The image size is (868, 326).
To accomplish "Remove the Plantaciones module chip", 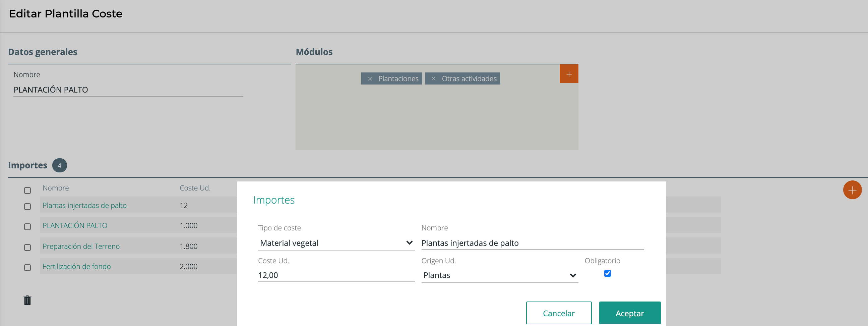I will 370,78.
